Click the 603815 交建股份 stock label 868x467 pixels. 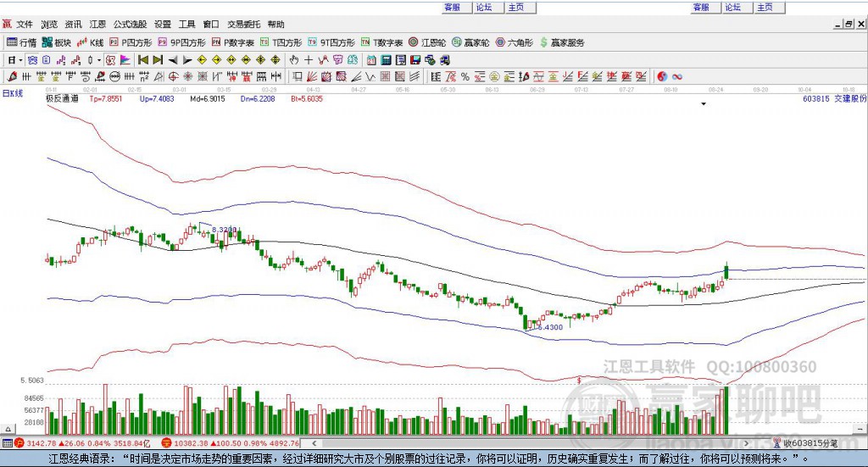[x=834, y=98]
